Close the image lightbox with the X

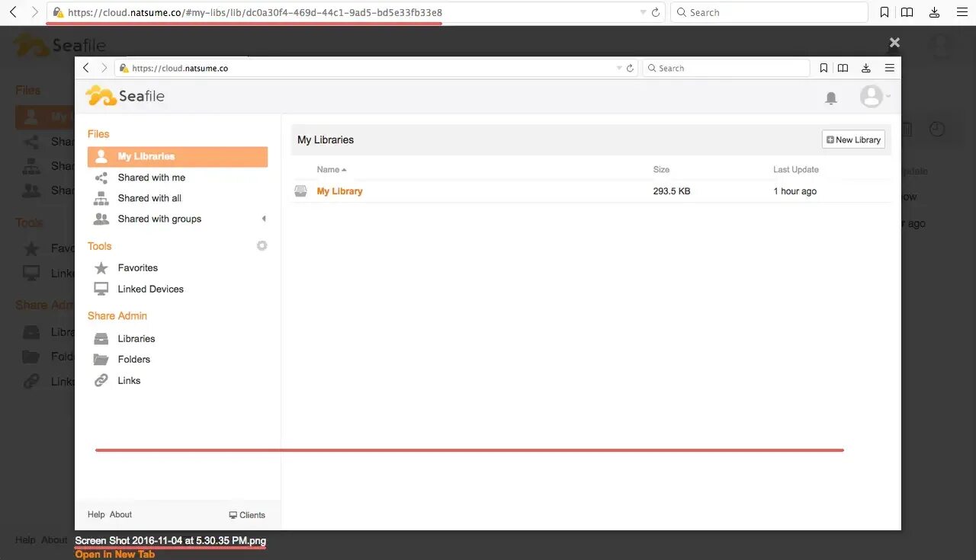[895, 43]
